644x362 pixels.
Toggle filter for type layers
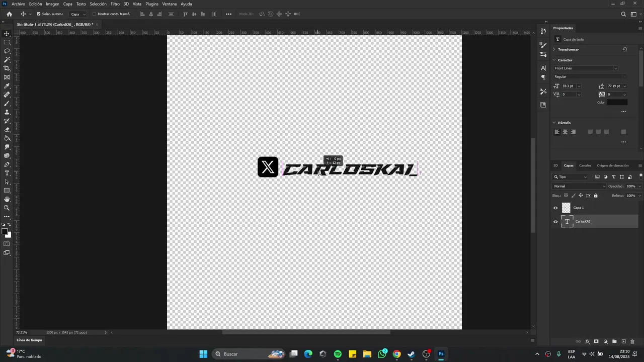[613, 177]
